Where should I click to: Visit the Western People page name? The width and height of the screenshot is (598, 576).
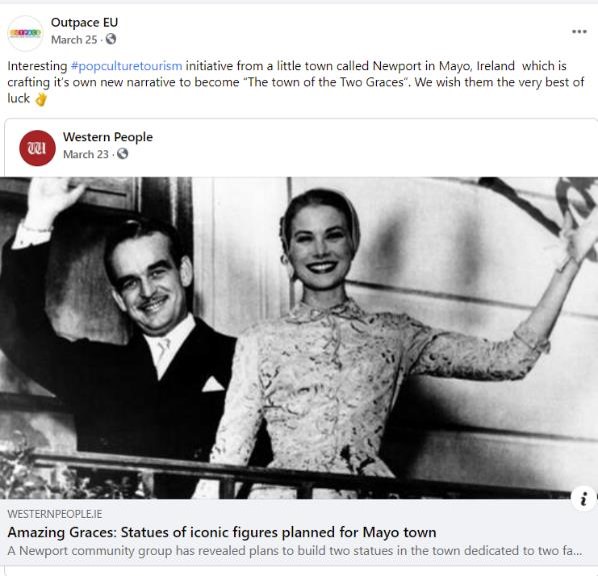pos(108,137)
